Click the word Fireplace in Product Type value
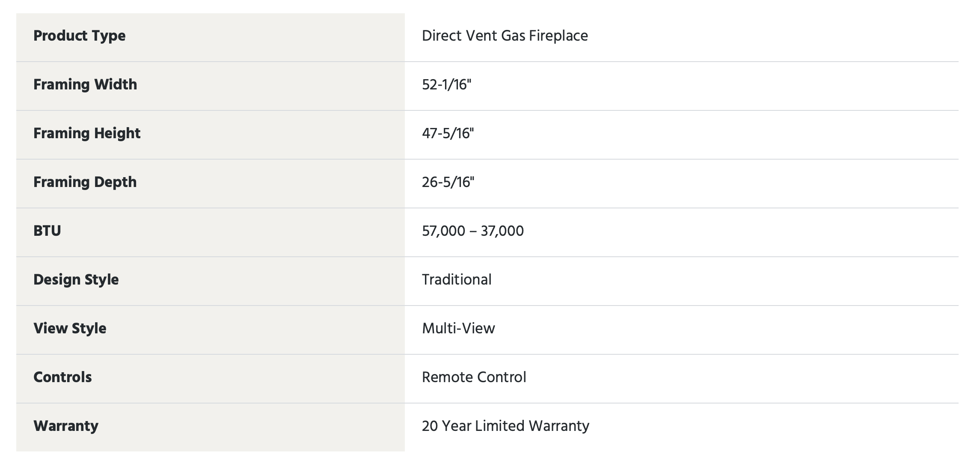 point(558,36)
